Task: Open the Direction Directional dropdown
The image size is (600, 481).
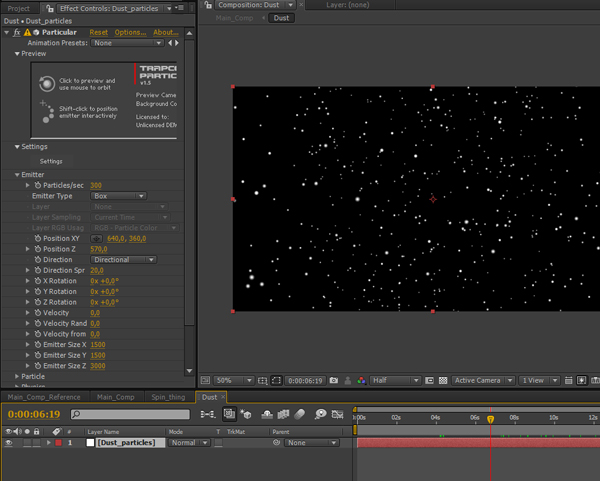Action: [124, 259]
